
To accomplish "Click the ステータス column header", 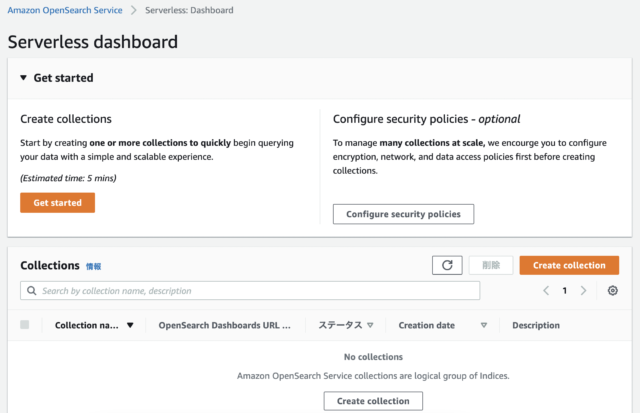I will pos(340,325).
